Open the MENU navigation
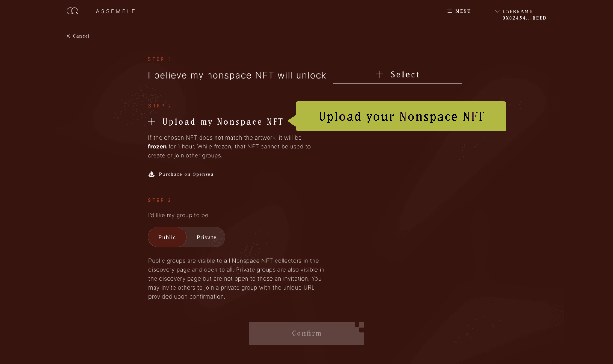This screenshot has height=364, width=613. tap(459, 11)
